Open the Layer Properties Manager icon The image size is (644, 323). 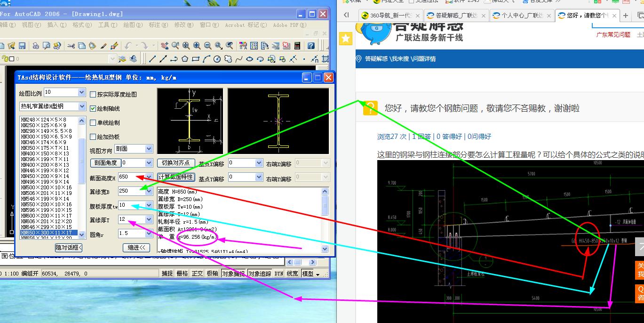[x=122, y=59]
